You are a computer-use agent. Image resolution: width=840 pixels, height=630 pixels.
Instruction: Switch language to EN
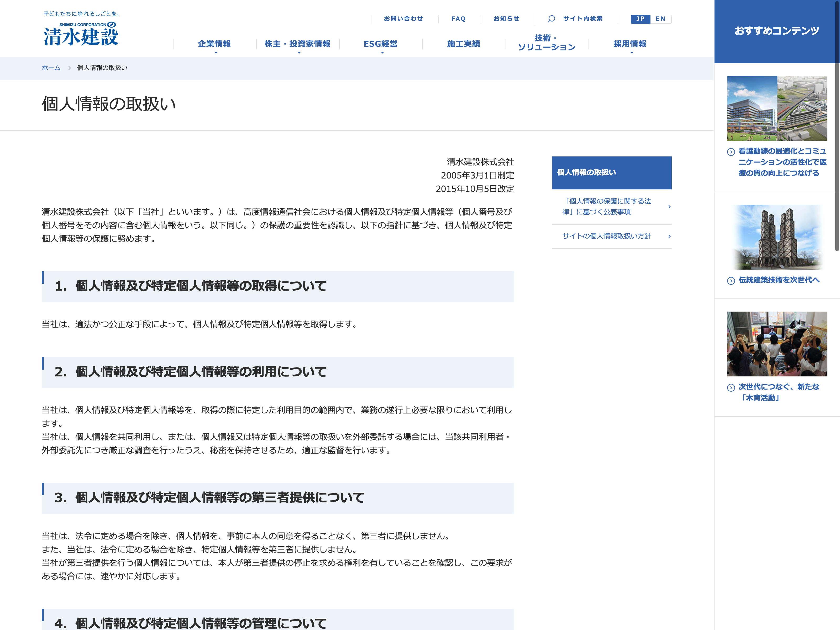pos(660,19)
